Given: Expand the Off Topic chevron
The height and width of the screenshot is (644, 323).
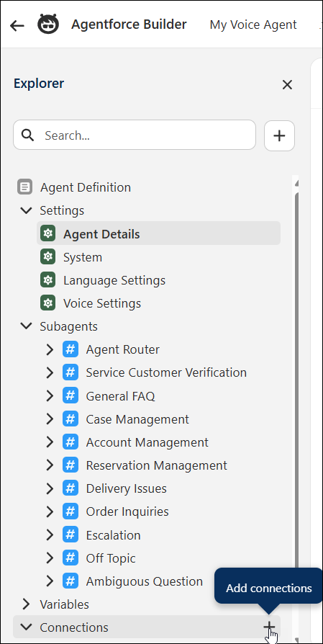Looking at the screenshot, I should pos(50,558).
